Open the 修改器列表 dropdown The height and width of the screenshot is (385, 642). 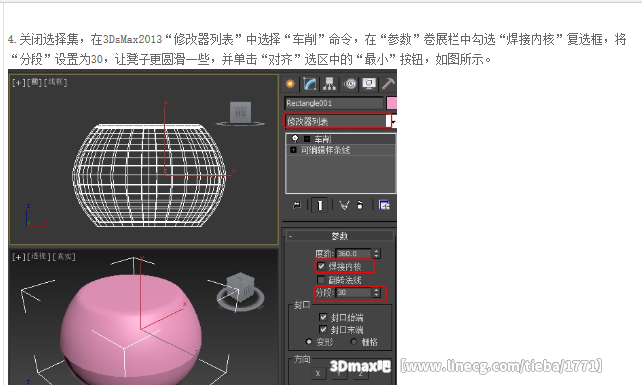click(338, 121)
